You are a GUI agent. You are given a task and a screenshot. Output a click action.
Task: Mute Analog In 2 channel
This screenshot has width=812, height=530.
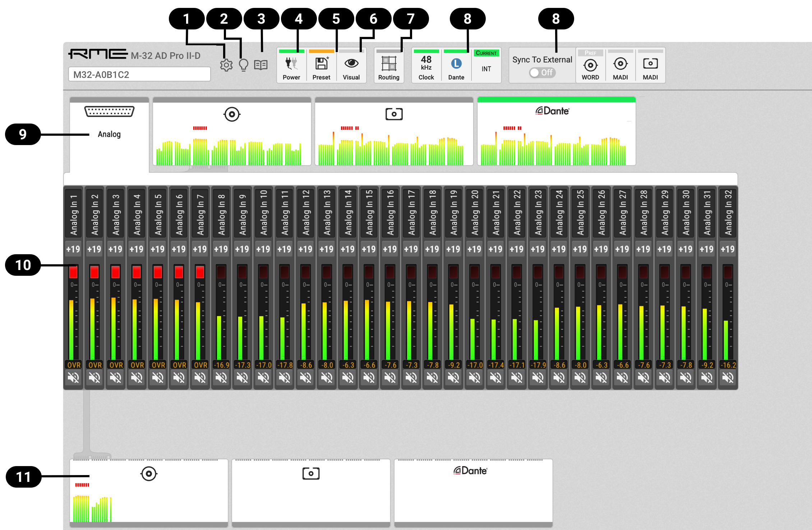point(94,378)
